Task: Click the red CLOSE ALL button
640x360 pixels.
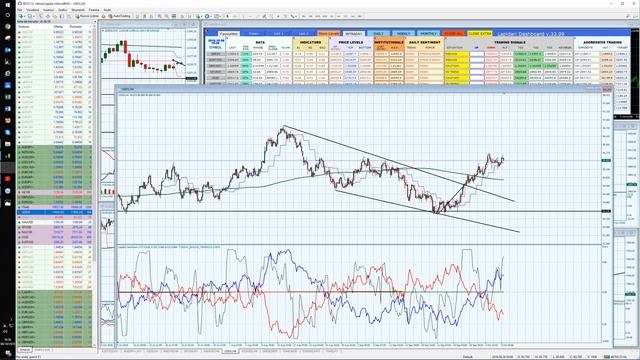Action: pos(453,33)
